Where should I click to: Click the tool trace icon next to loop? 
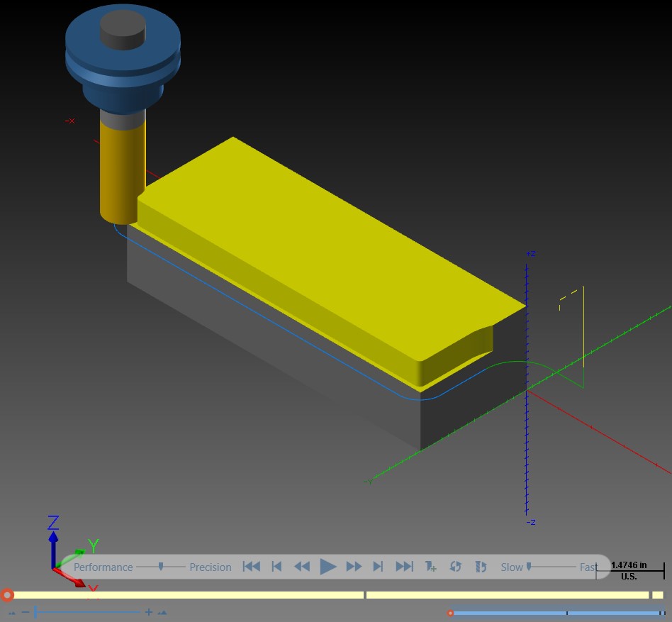tap(481, 567)
